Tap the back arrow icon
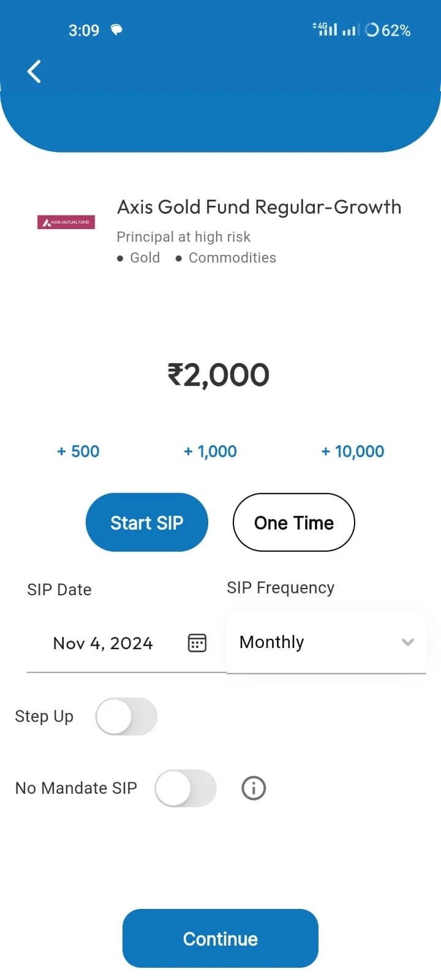Viewport: 441px width, 980px height. click(34, 72)
